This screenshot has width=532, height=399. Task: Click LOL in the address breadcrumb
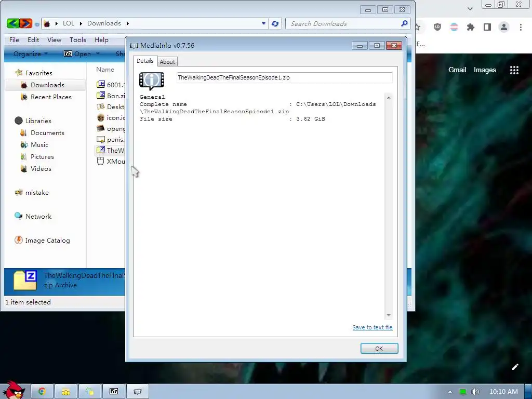coord(69,23)
